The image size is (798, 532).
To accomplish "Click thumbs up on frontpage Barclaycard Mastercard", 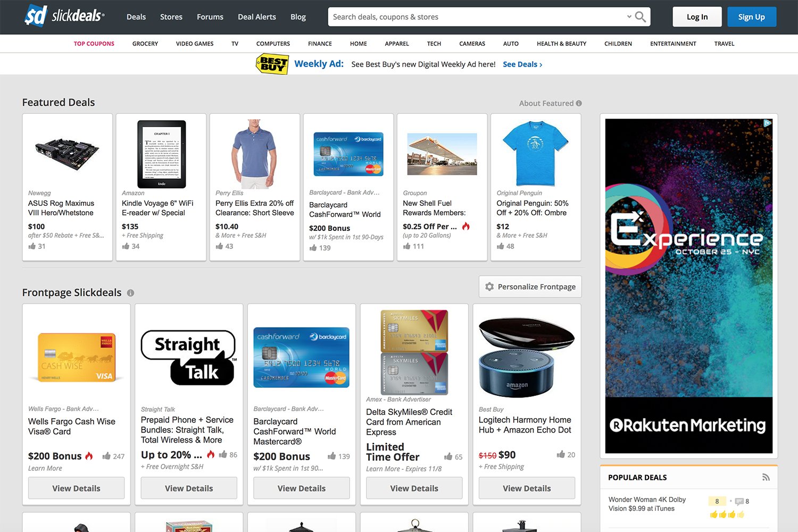I will (332, 456).
